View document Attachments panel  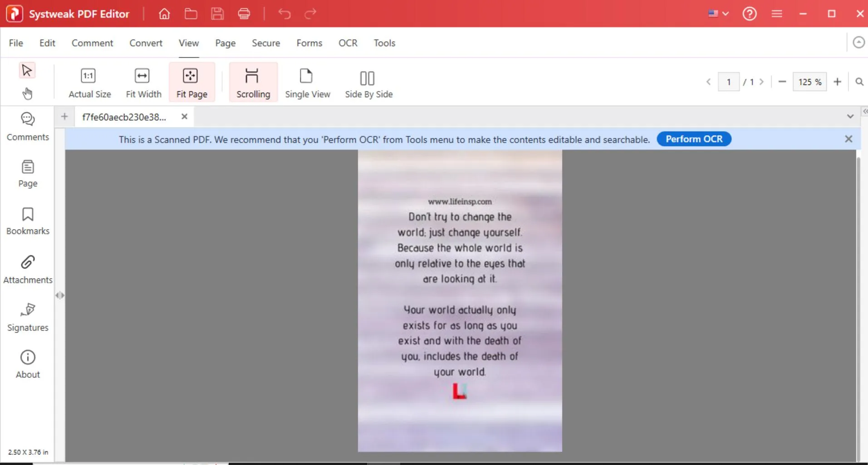pyautogui.click(x=27, y=269)
